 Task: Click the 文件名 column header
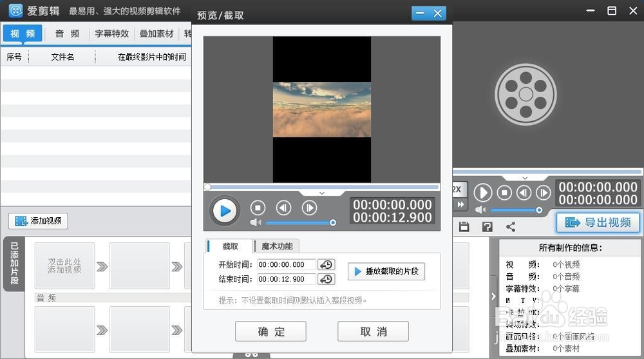click(x=62, y=57)
